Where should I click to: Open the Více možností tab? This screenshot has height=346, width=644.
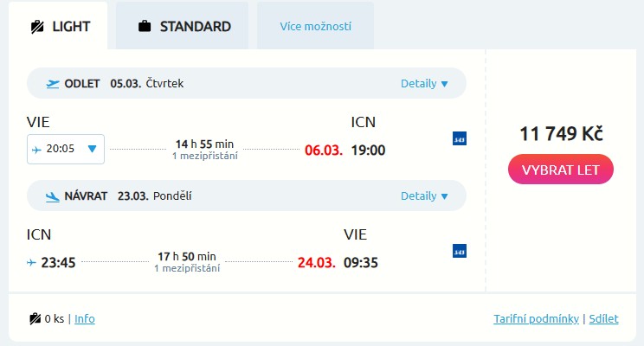(x=315, y=26)
